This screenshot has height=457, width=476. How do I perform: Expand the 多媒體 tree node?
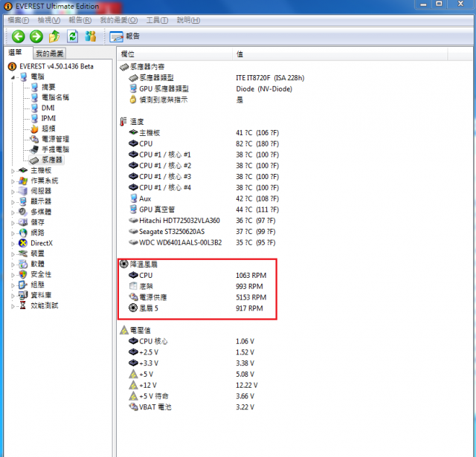(x=13, y=213)
